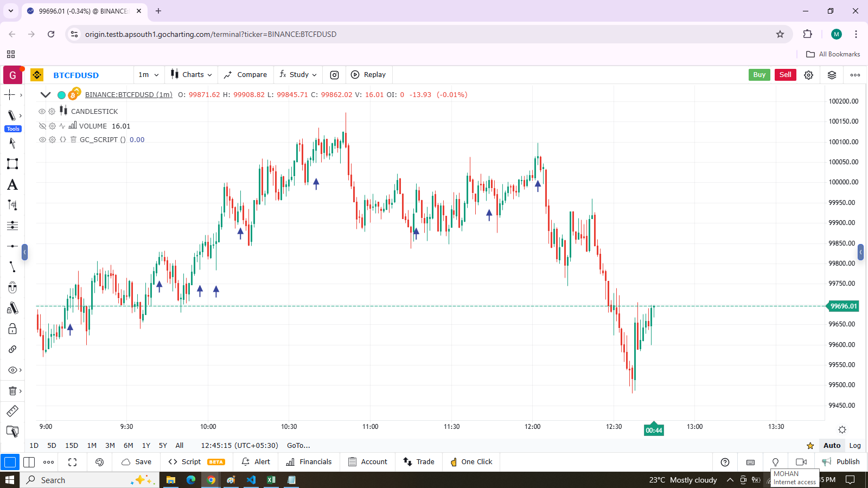Image resolution: width=868 pixels, height=488 pixels.
Task: Expand the Charts type dropdown
Action: pos(192,75)
